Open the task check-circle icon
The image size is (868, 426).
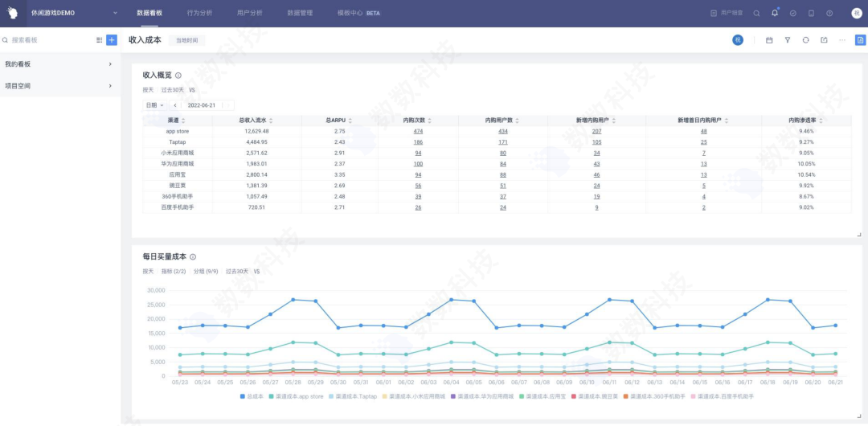(793, 13)
